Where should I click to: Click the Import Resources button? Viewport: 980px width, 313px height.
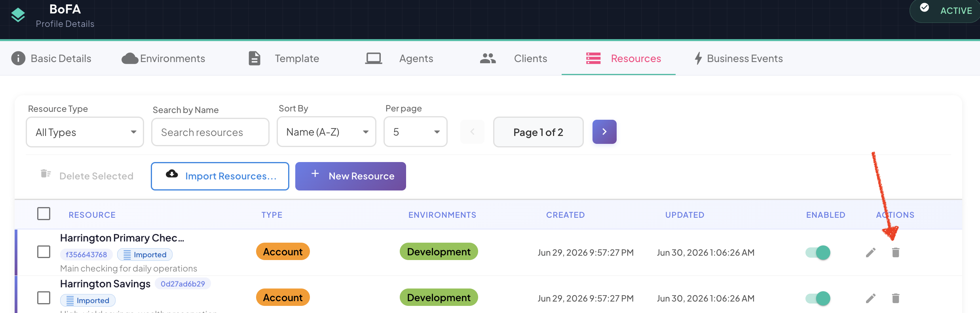(220, 176)
